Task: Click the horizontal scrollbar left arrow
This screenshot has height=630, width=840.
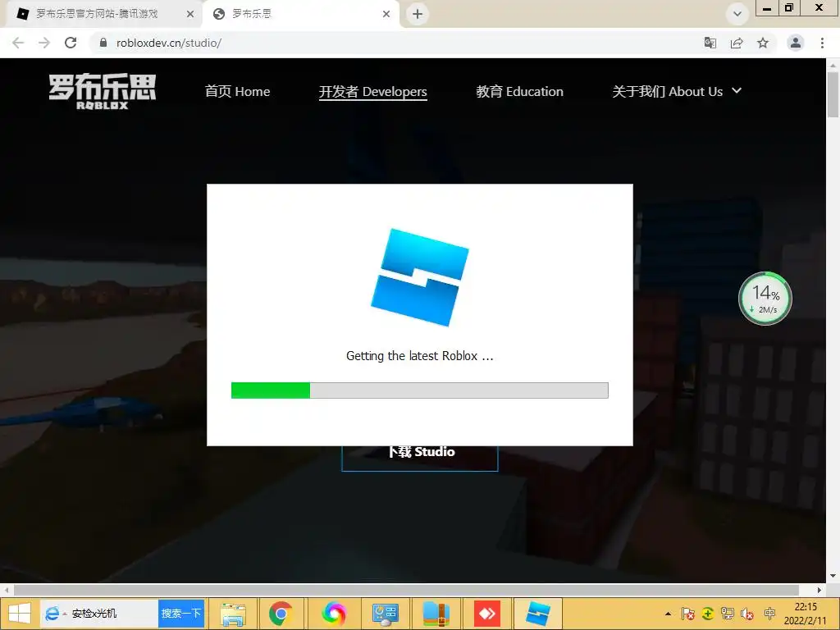Action: [6, 590]
